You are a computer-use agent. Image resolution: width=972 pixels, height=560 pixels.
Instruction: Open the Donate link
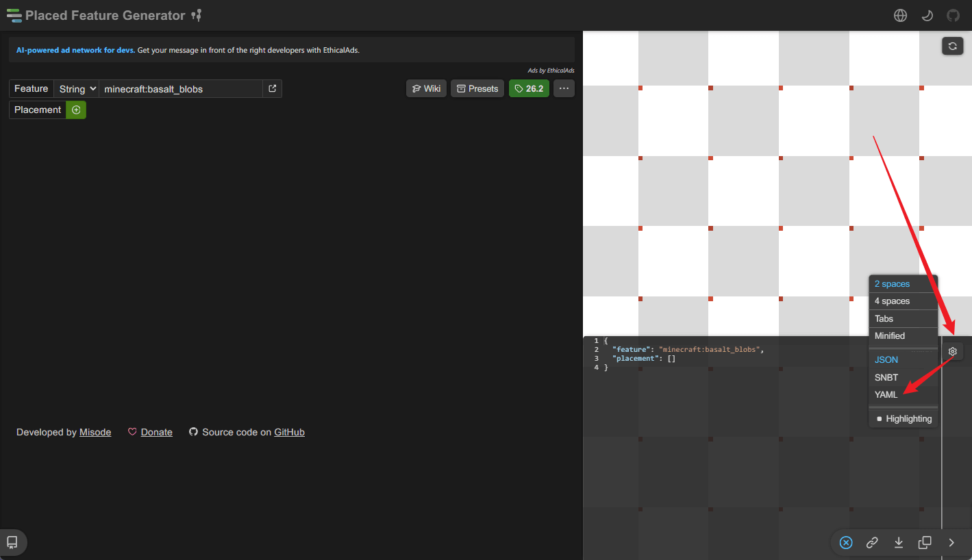point(156,432)
